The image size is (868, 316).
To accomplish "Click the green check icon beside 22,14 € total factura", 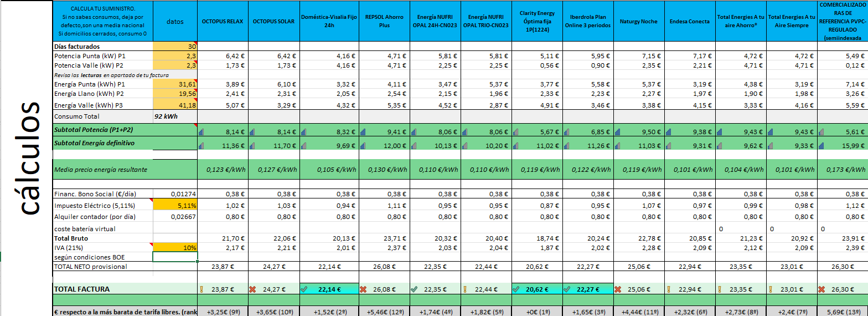I will click(x=303, y=289).
